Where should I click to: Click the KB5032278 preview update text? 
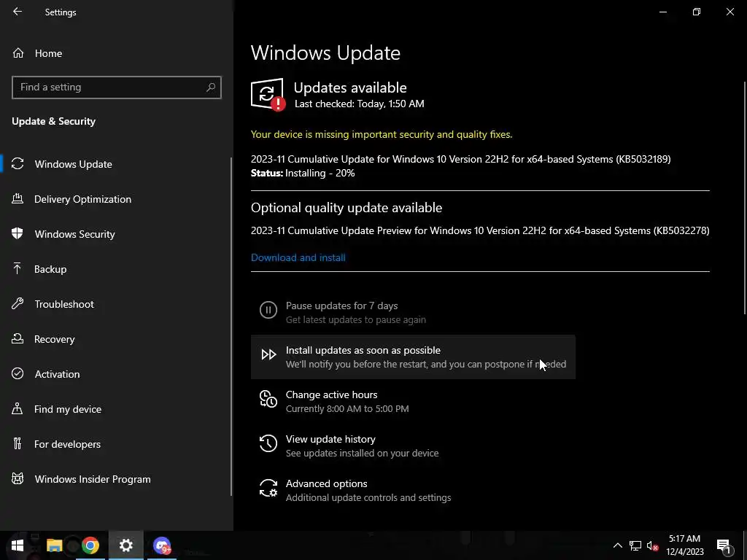(480, 230)
